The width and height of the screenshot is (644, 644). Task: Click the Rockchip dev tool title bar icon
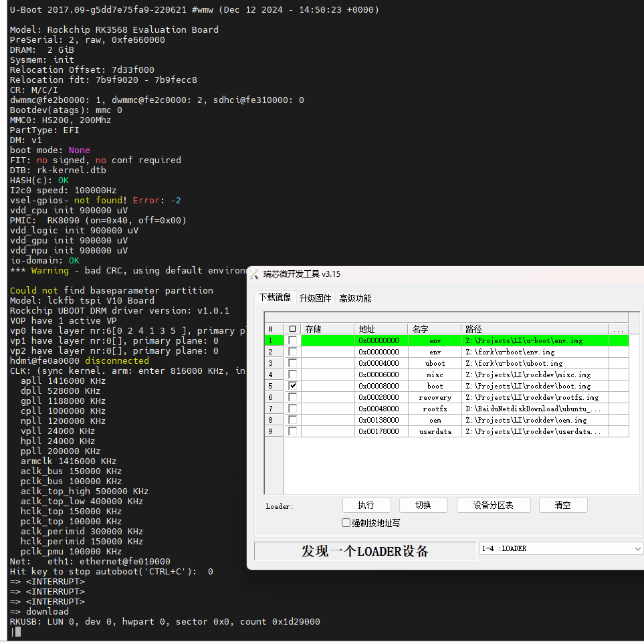tap(254, 274)
